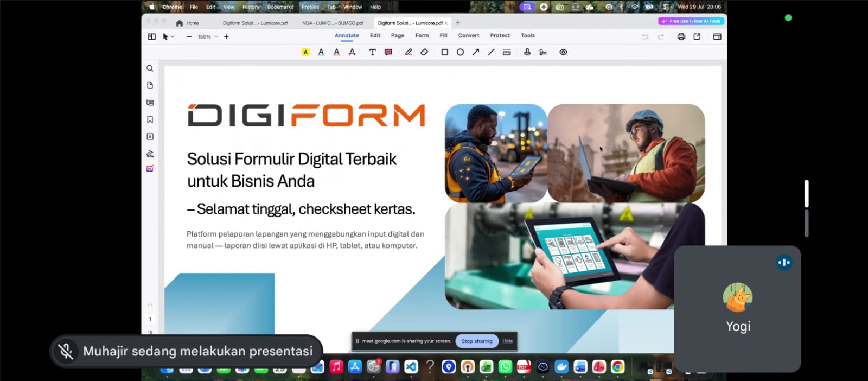Go to previous page with up chevron

pyautogui.click(x=150, y=304)
